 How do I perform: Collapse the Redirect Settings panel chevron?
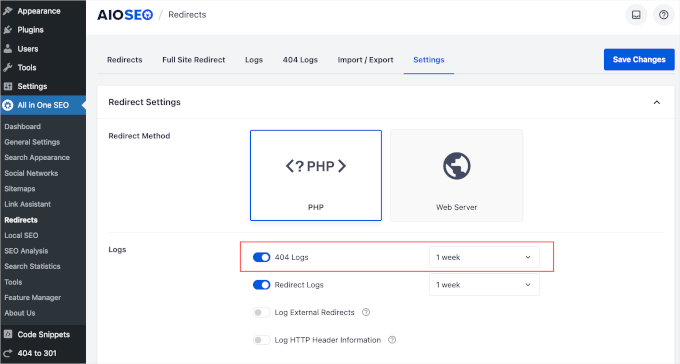point(657,102)
